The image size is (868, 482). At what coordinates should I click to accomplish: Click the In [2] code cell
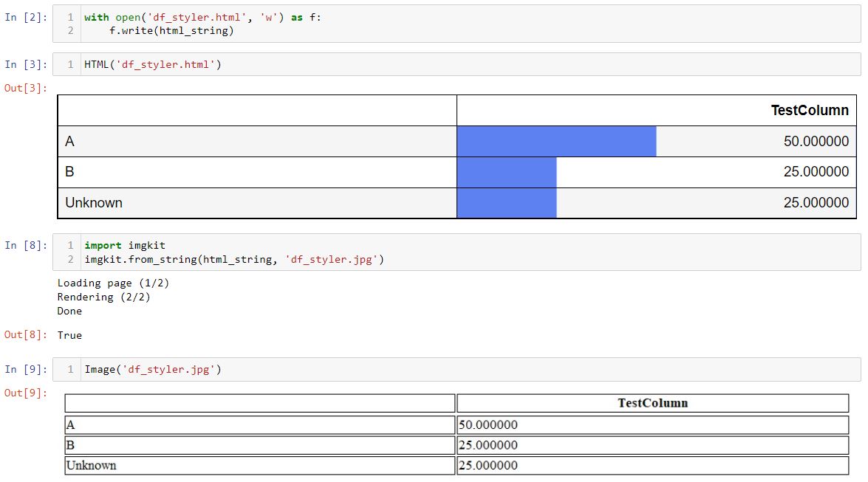click(x=457, y=24)
